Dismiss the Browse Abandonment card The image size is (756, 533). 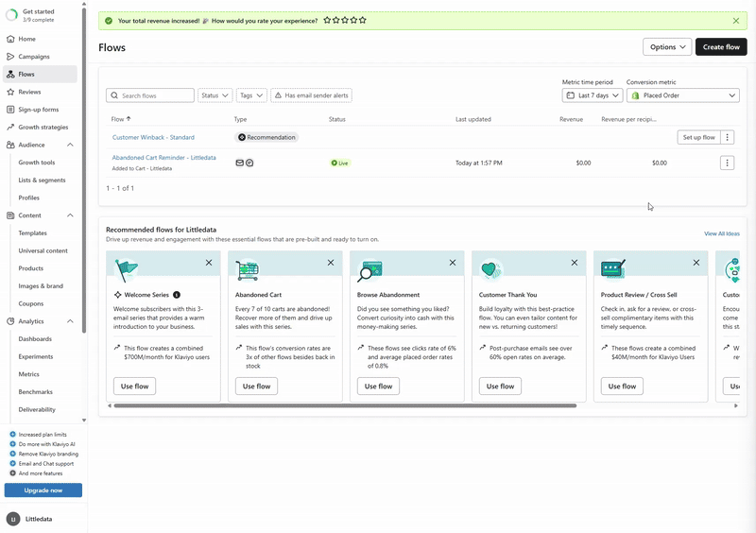[453, 263]
